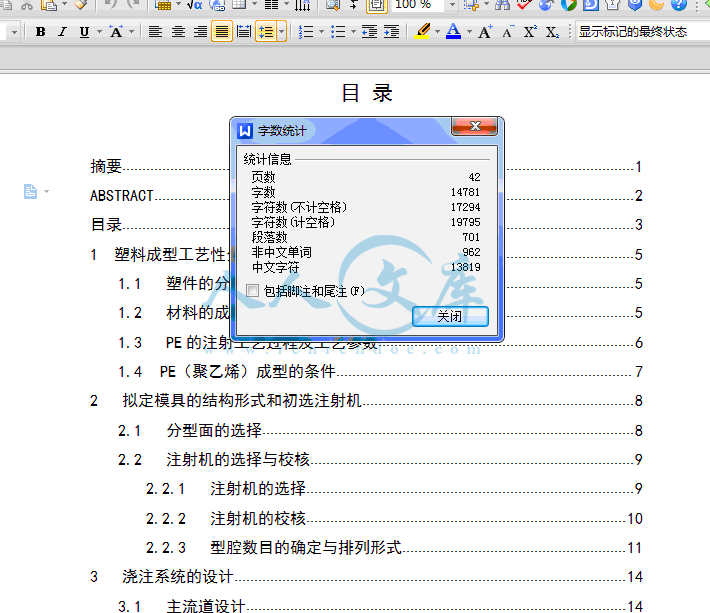Open the margin icon's dropdown arrow
The height and width of the screenshot is (613, 710).
tap(46, 192)
